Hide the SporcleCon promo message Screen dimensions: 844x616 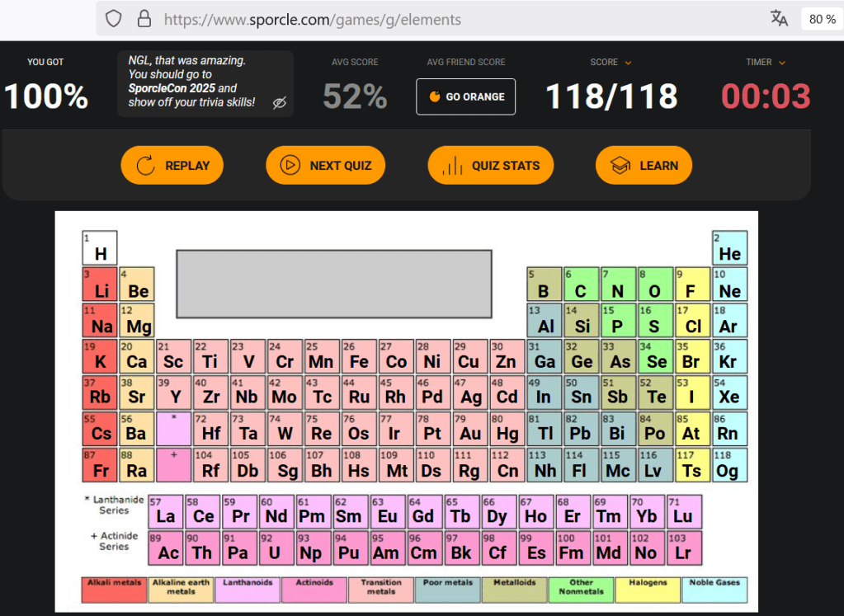pos(280,103)
